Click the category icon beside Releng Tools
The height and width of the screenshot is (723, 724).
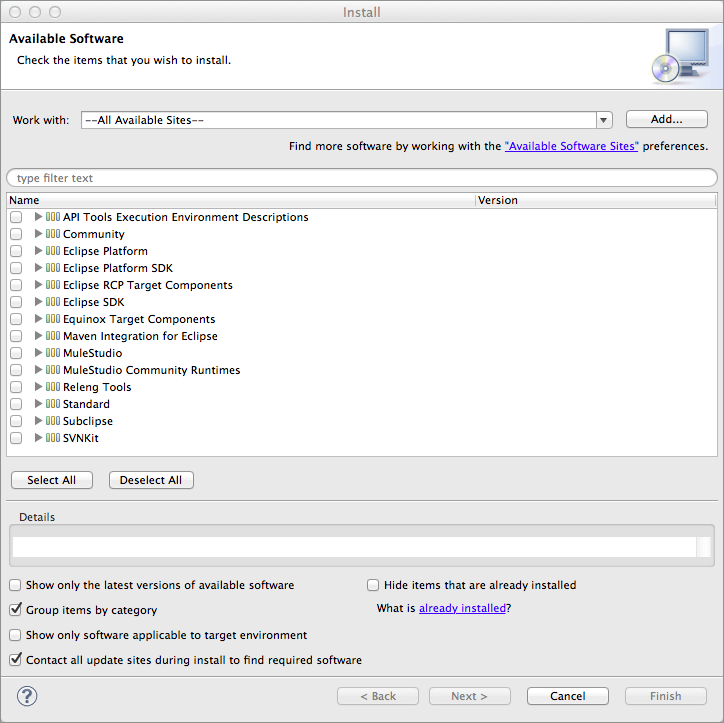click(53, 386)
